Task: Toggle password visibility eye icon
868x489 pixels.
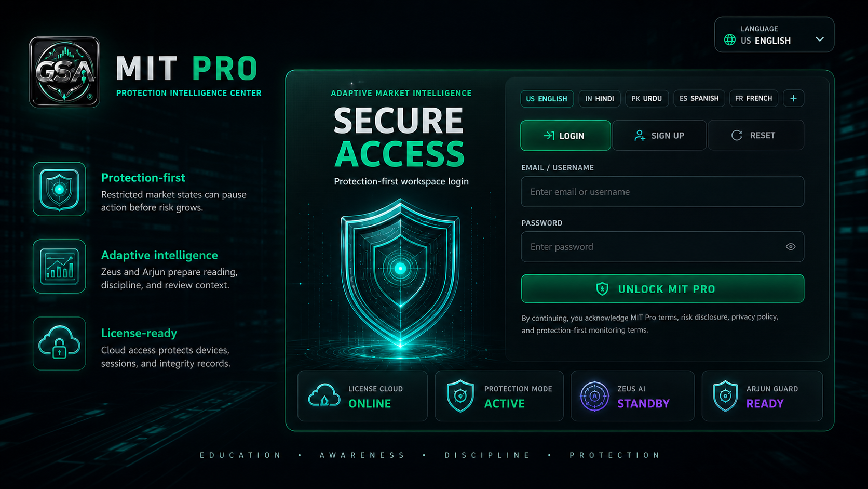Action: click(791, 247)
